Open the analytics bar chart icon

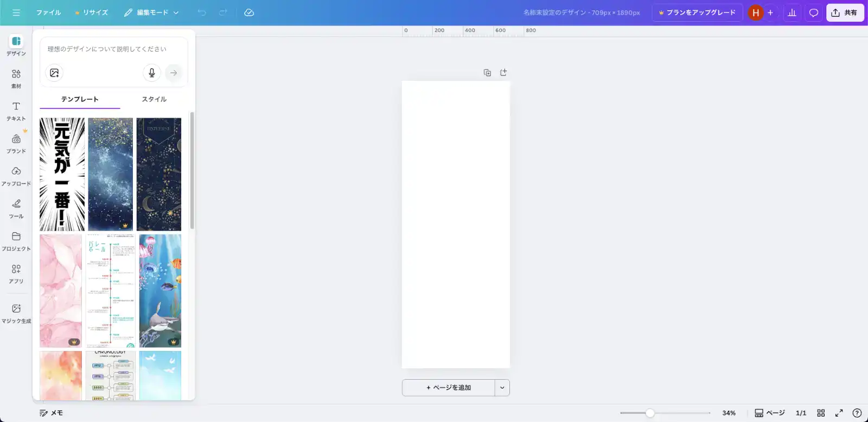click(x=792, y=12)
